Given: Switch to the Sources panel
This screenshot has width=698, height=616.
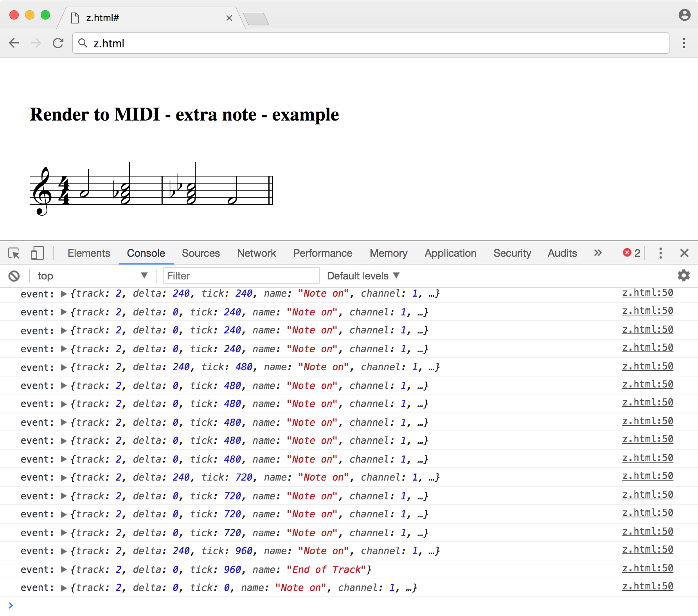Looking at the screenshot, I should coord(201,253).
